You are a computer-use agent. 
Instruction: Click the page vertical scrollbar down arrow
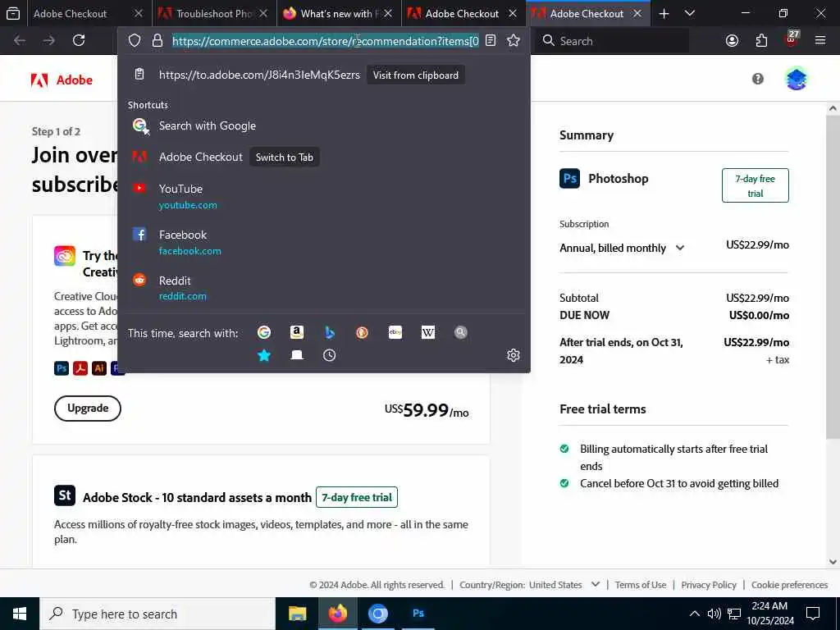(x=833, y=561)
